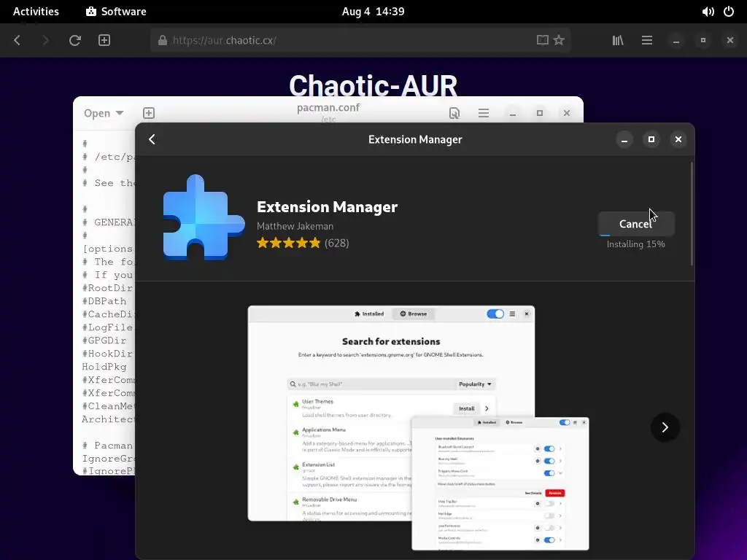Bookmark this page with the star icon

click(x=559, y=41)
